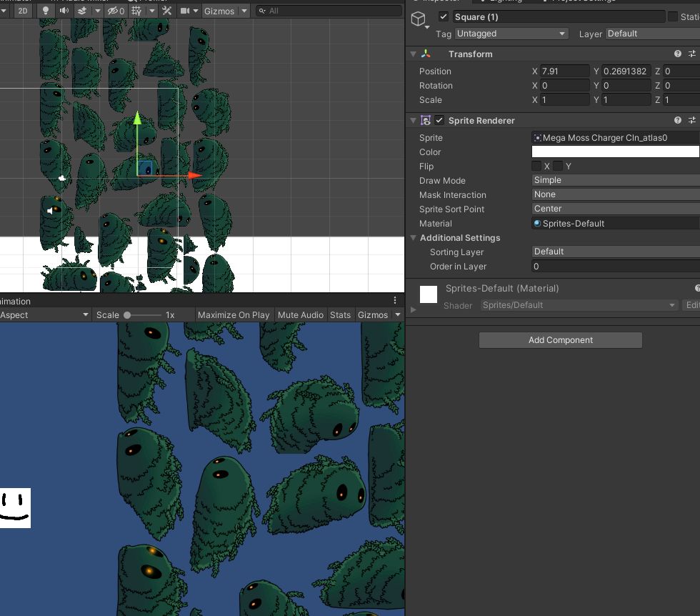The width and height of the screenshot is (700, 616).
Task: Open scene effects dropdown arrow
Action: pyautogui.click(x=97, y=11)
